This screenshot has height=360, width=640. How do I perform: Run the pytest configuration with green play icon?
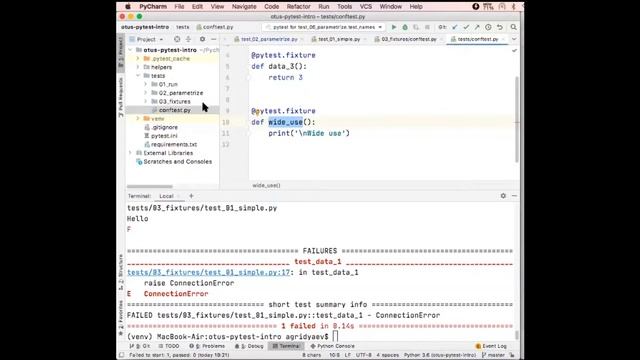click(394, 27)
